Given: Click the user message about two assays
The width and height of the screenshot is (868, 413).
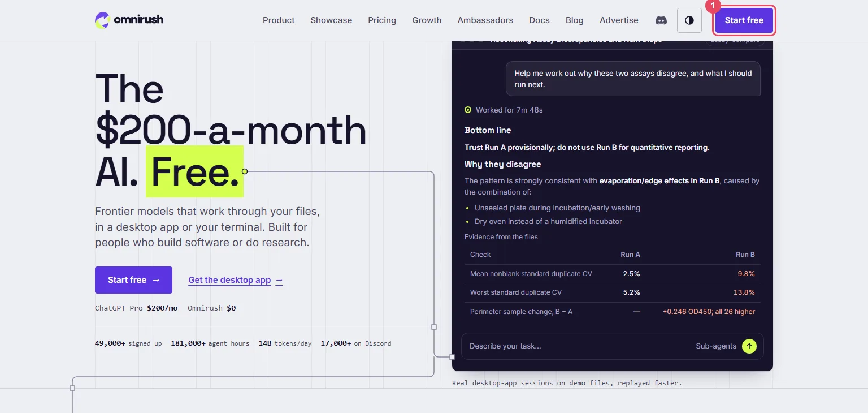Looking at the screenshot, I should click(633, 79).
